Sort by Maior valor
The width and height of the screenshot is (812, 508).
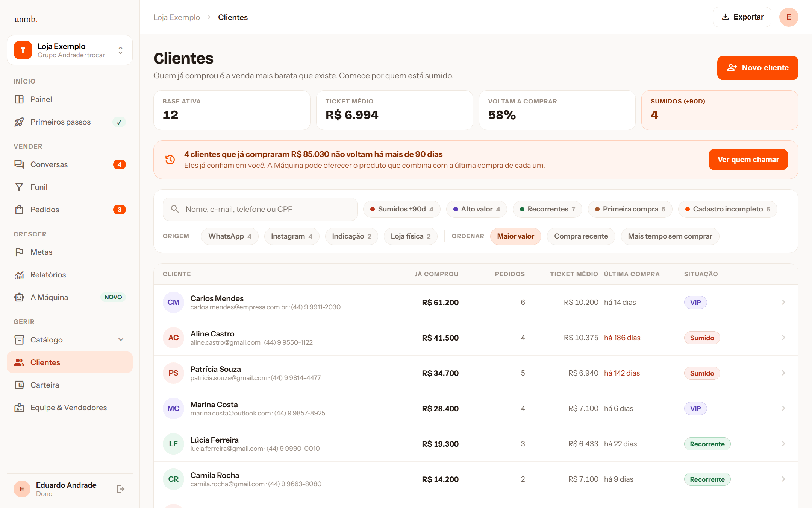coord(515,236)
